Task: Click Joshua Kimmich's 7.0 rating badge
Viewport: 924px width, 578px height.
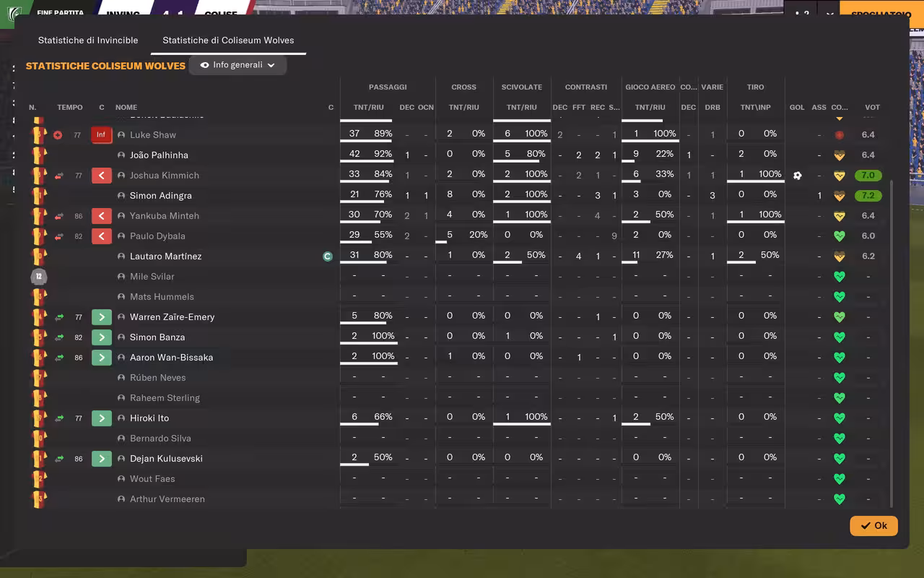Action: 868,176
